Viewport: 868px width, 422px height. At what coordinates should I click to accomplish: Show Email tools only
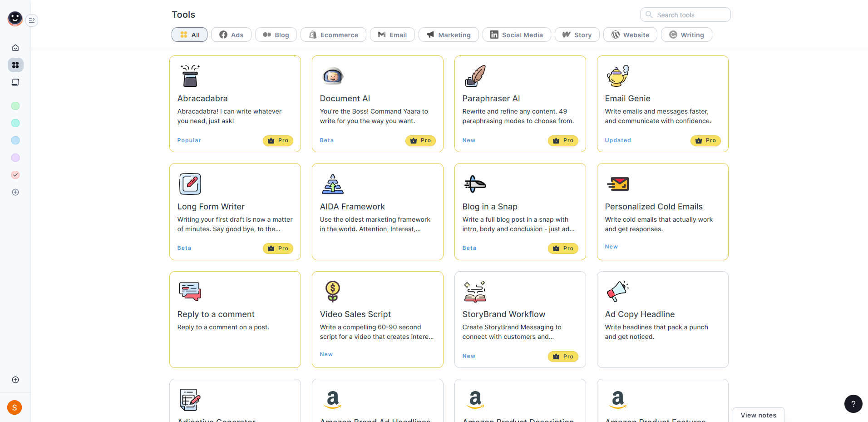point(392,35)
